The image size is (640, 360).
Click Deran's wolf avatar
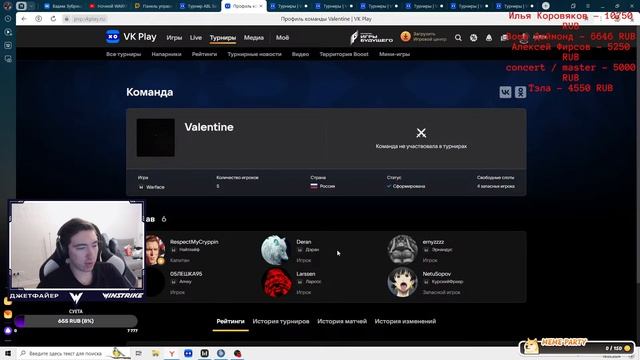tap(276, 250)
